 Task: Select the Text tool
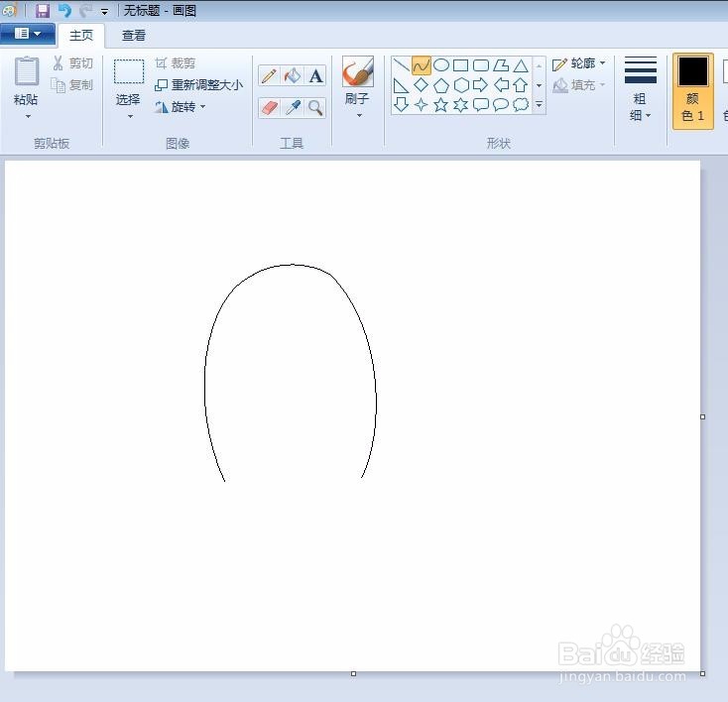[315, 75]
